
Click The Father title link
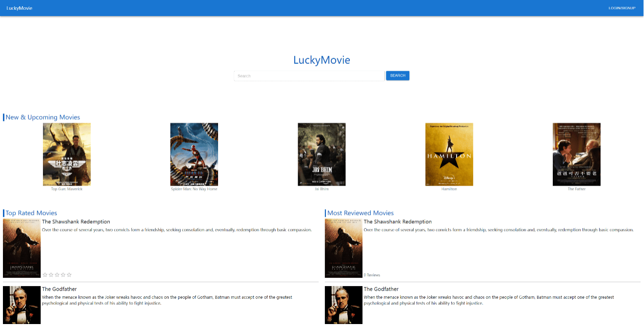tap(577, 189)
